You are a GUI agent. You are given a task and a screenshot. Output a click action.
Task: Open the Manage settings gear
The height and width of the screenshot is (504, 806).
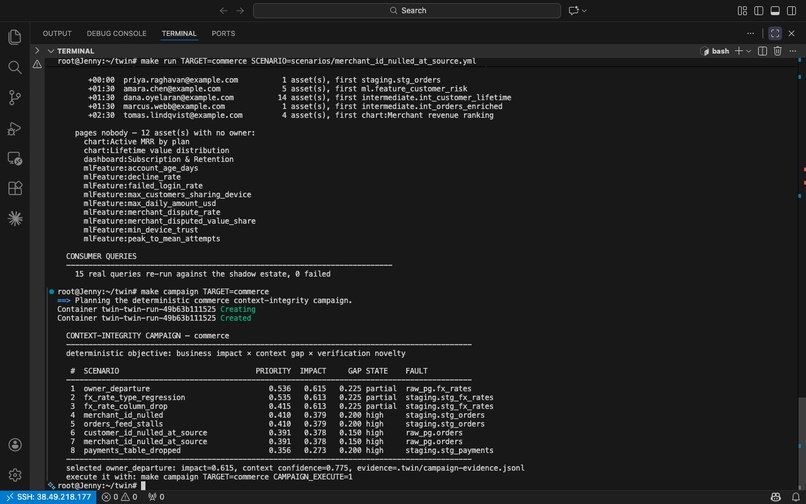click(14, 475)
